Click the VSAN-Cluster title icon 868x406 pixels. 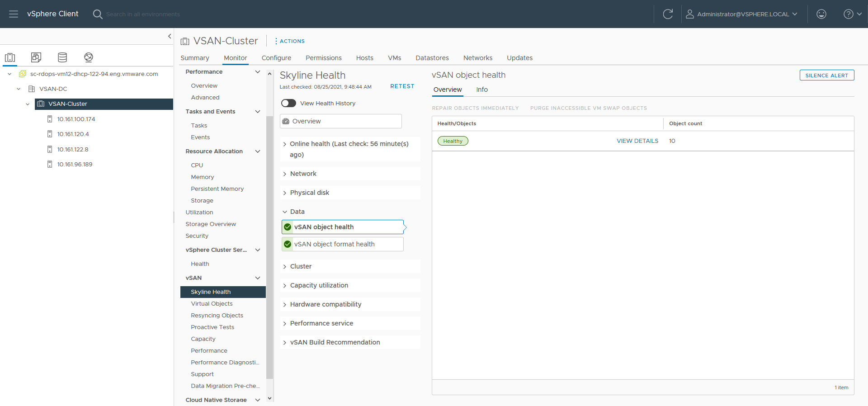click(x=185, y=41)
